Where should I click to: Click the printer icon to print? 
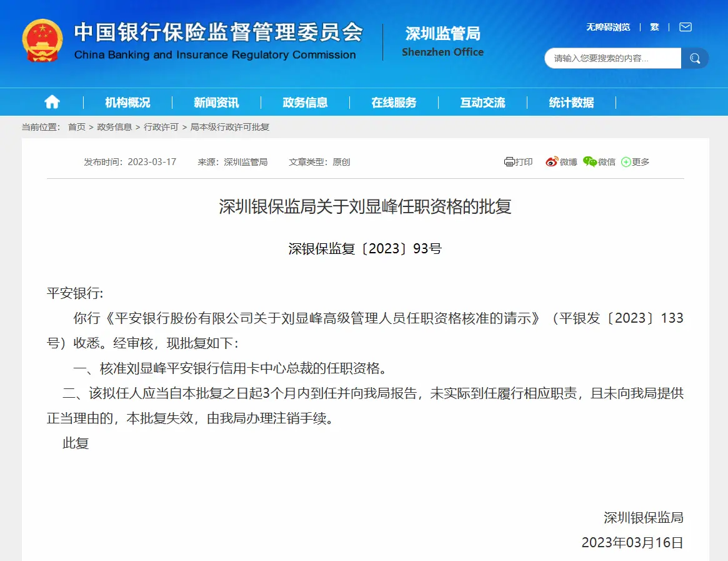(509, 162)
